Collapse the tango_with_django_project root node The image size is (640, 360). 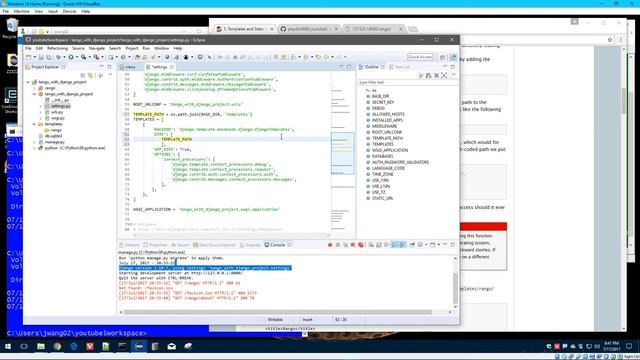pos(28,82)
